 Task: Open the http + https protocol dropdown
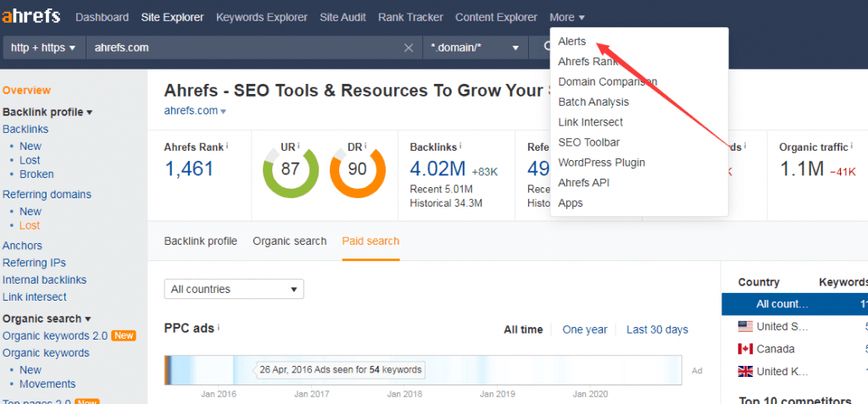(x=43, y=47)
